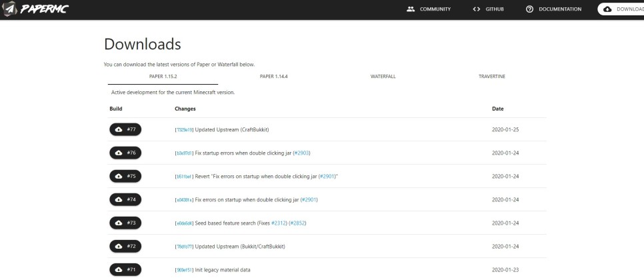Viewport: 644px width, 280px height.
Task: Switch to the Waterfall tab
Action: tap(383, 77)
